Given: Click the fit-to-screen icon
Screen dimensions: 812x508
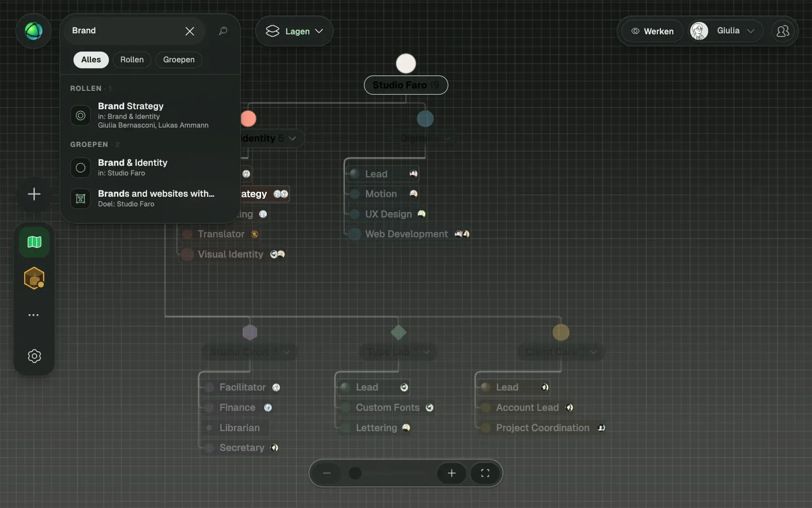Looking at the screenshot, I should [485, 473].
